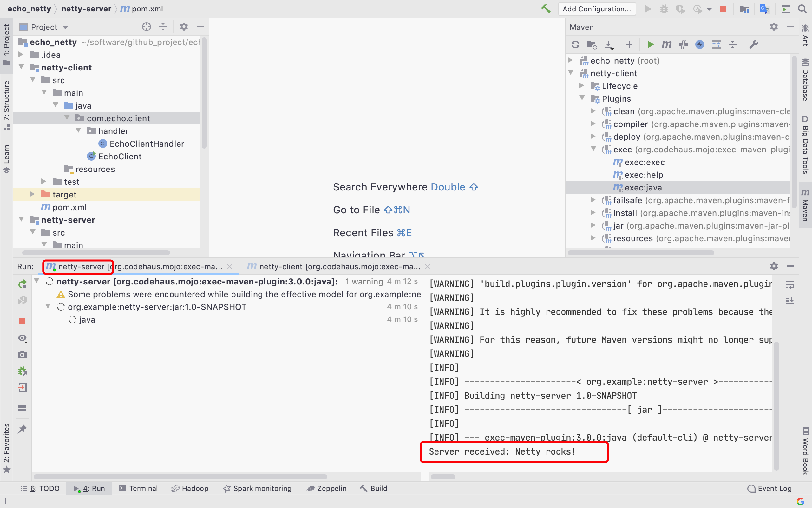
Task: Stop netty-server with red square in Run panel
Action: click(23, 321)
